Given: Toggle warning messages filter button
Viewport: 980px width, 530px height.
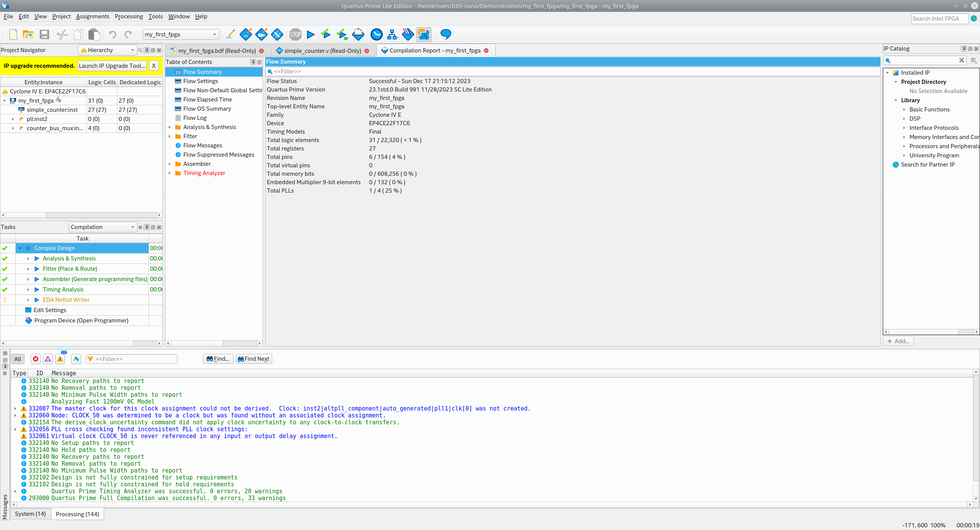Looking at the screenshot, I should (60, 359).
